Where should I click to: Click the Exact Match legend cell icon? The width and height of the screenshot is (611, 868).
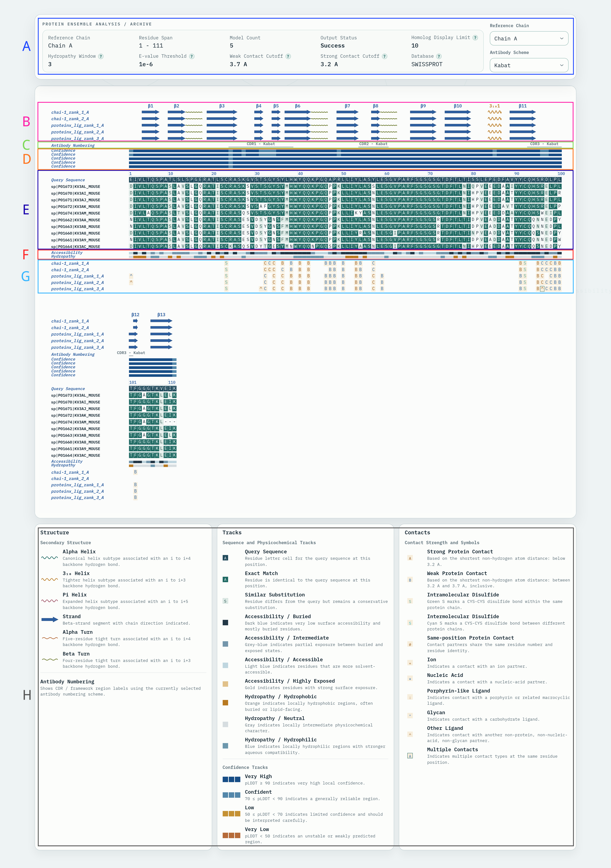pyautogui.click(x=225, y=580)
